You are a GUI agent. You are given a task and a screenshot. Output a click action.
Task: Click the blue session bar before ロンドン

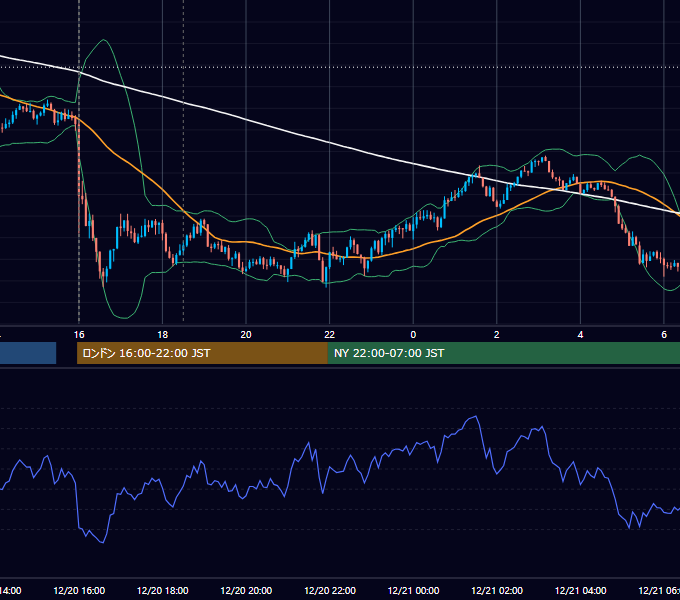pos(28,353)
